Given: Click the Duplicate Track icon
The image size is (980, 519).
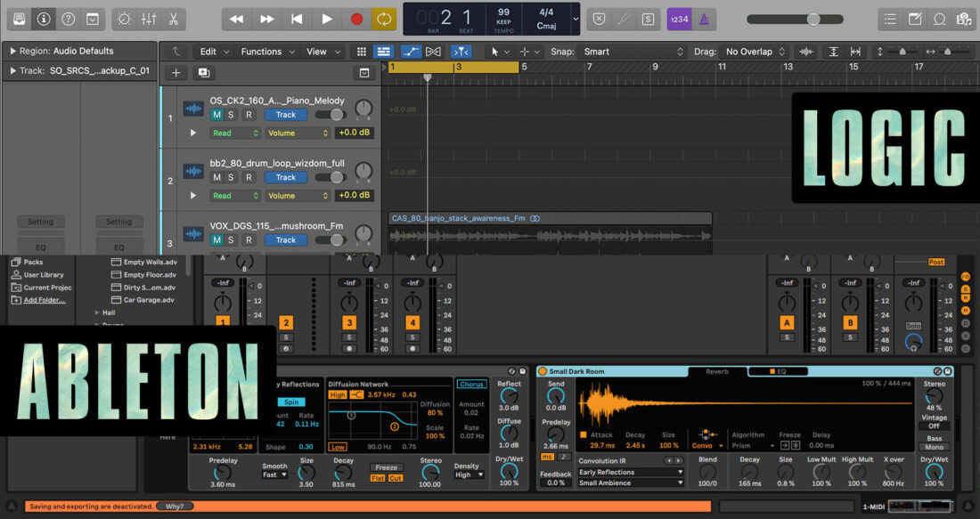Looking at the screenshot, I should point(204,73).
